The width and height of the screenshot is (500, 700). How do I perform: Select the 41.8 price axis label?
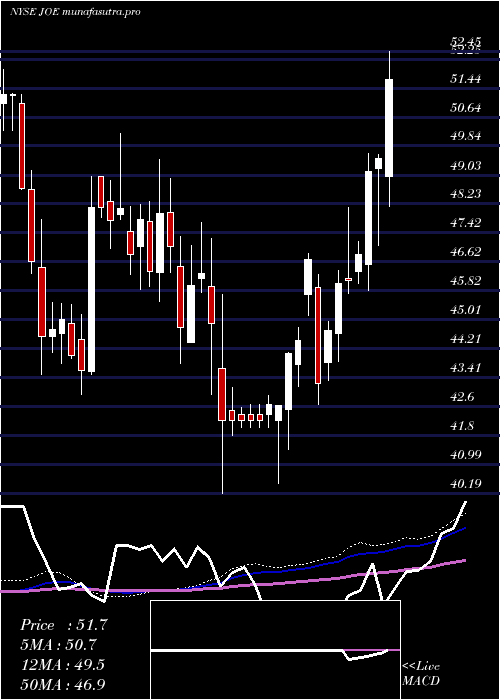coord(463,426)
